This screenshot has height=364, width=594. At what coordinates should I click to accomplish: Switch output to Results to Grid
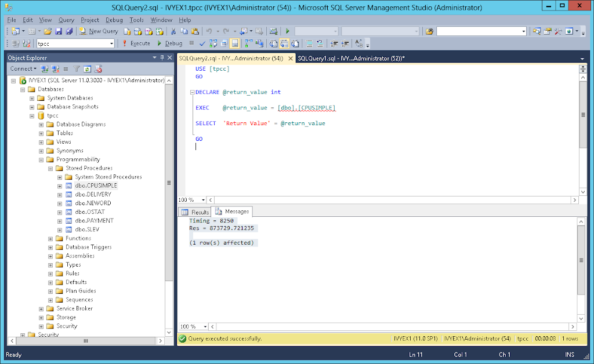(x=284, y=43)
